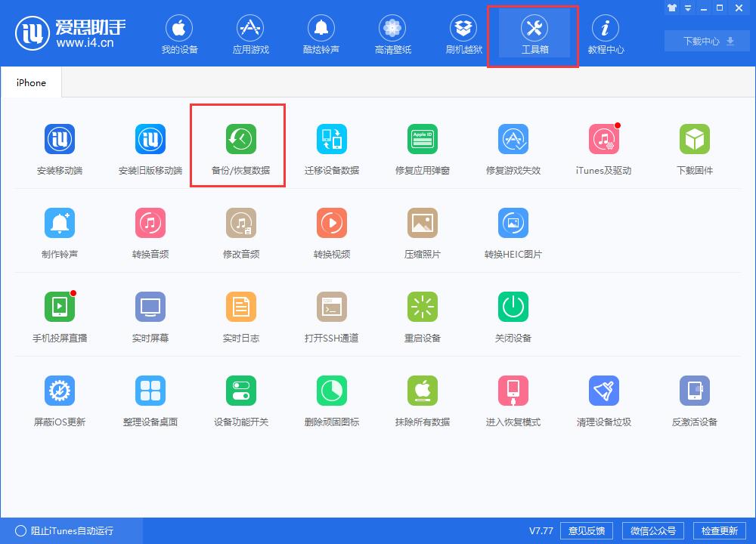The width and height of the screenshot is (756, 544).
Task: Open 意见反馈 feedback page
Action: click(x=586, y=530)
